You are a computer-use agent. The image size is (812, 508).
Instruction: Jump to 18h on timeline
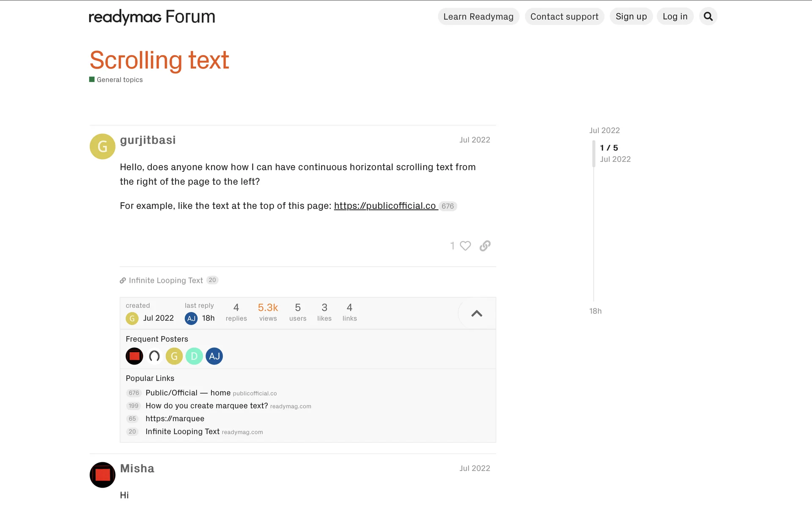595,311
